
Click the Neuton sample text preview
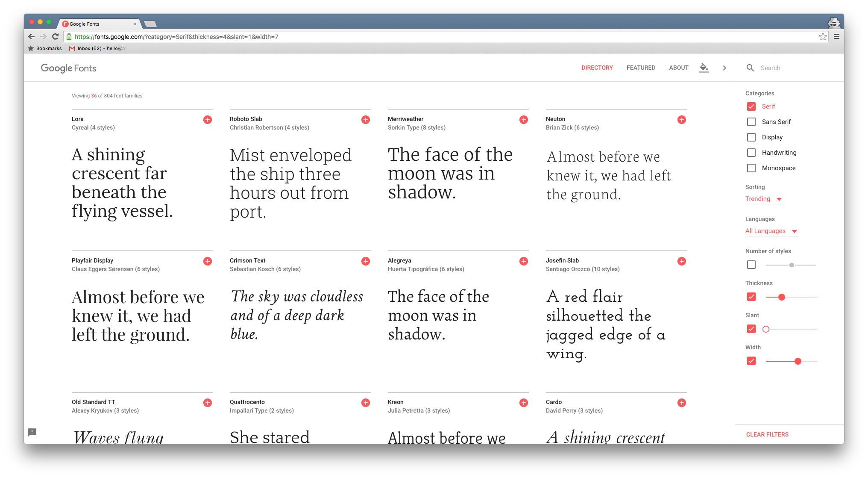coord(609,176)
